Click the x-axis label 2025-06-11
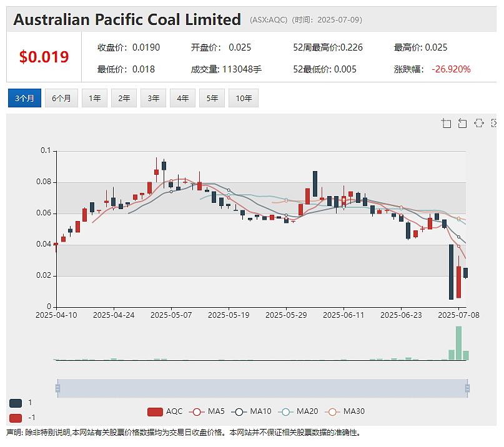The height and width of the screenshot is (447, 504). (343, 315)
